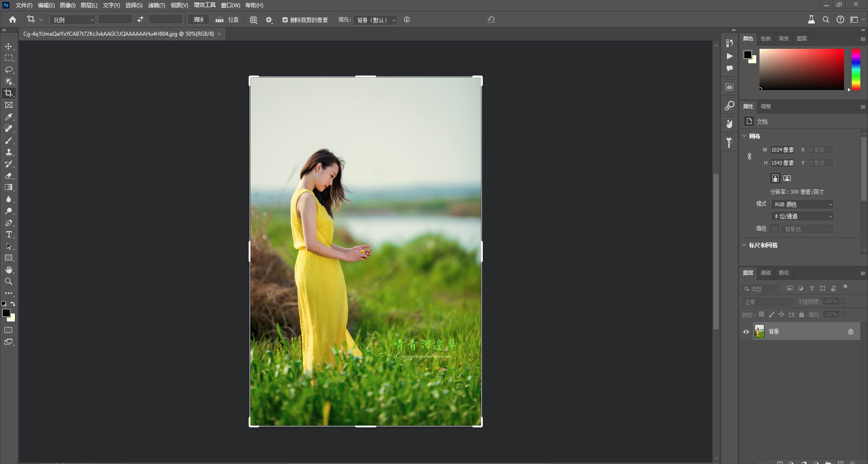
Task: Select the Spot Healing Brush tool
Action: click(9, 129)
